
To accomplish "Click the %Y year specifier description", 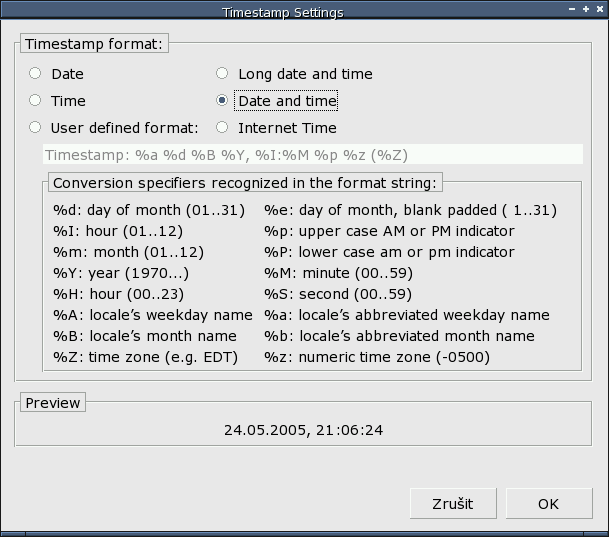I will (121, 273).
